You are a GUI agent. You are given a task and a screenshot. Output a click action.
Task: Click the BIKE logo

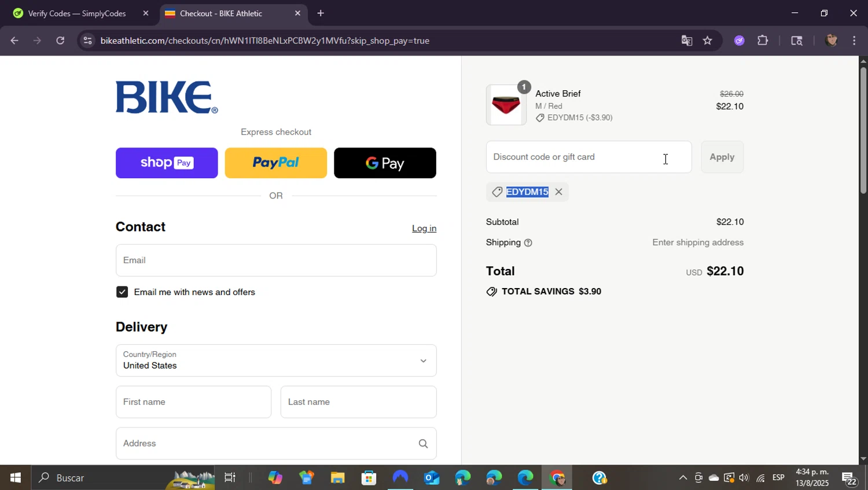click(x=167, y=97)
